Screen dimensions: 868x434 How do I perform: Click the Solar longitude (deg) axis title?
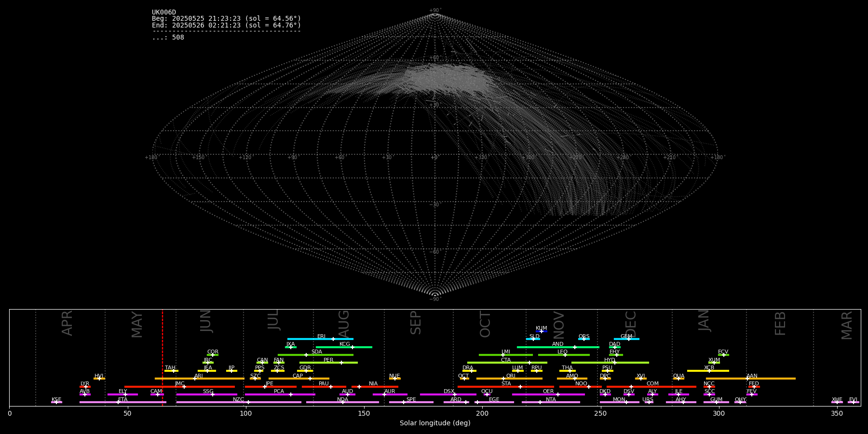(435, 423)
